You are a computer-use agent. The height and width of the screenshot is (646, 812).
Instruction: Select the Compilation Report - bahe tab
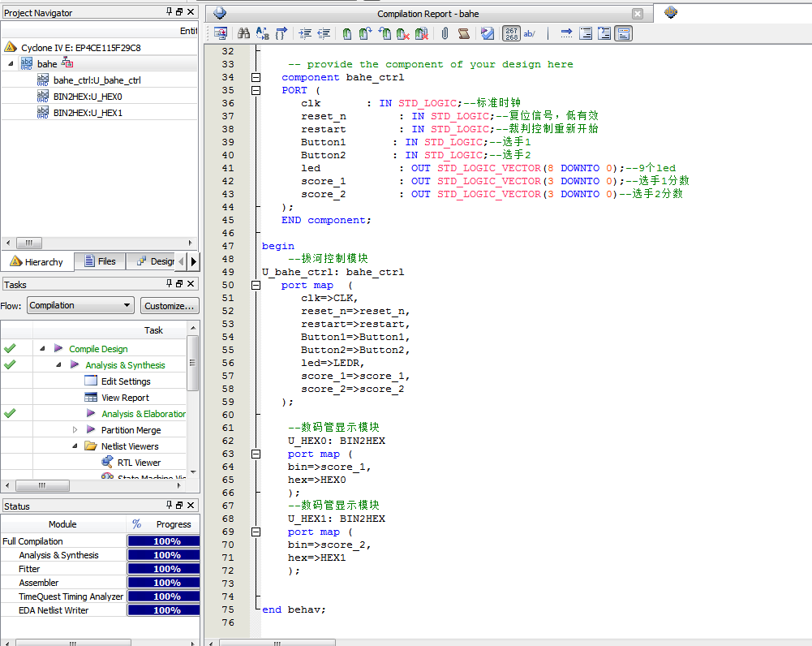tap(427, 14)
